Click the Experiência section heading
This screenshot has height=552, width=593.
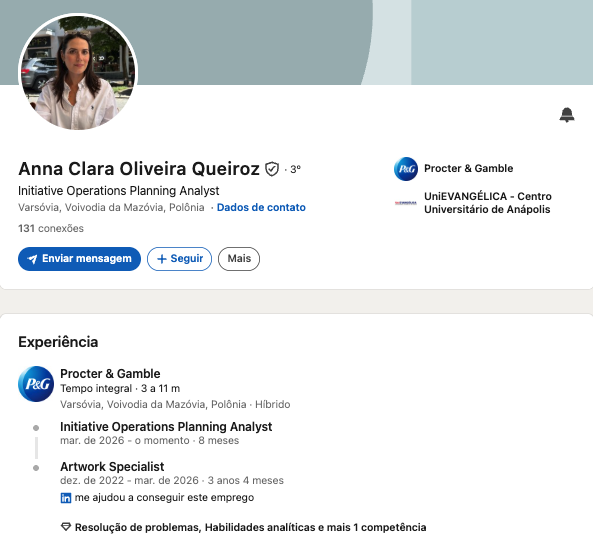(x=58, y=342)
